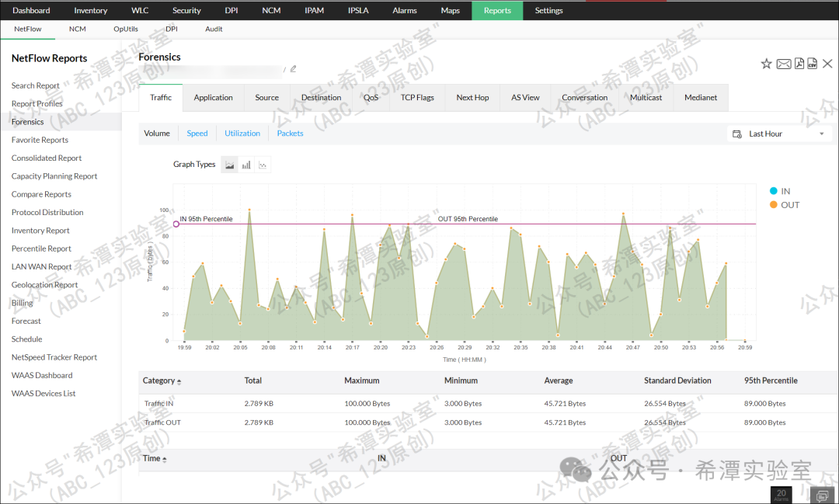Open calendar icon beside Last Hour

pyautogui.click(x=736, y=134)
